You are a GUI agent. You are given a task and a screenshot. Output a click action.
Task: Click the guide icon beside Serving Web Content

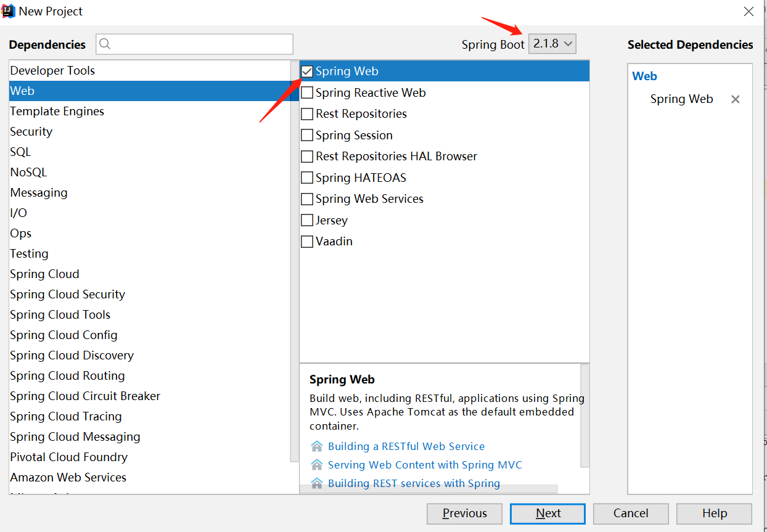pyautogui.click(x=317, y=465)
